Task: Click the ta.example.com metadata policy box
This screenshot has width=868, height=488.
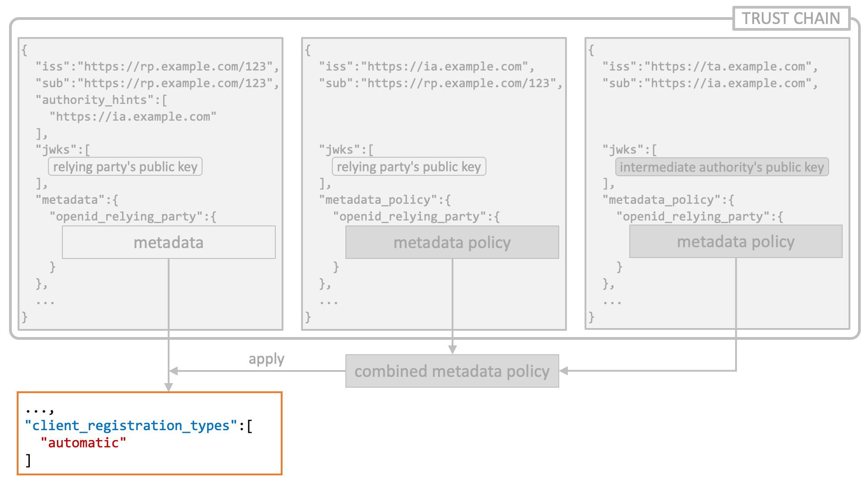Action: click(x=736, y=241)
